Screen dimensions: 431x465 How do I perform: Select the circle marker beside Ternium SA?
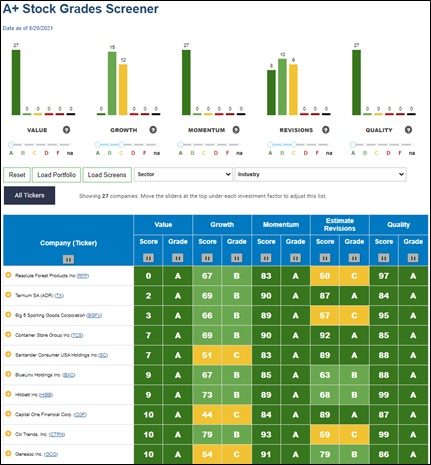coord(8,295)
